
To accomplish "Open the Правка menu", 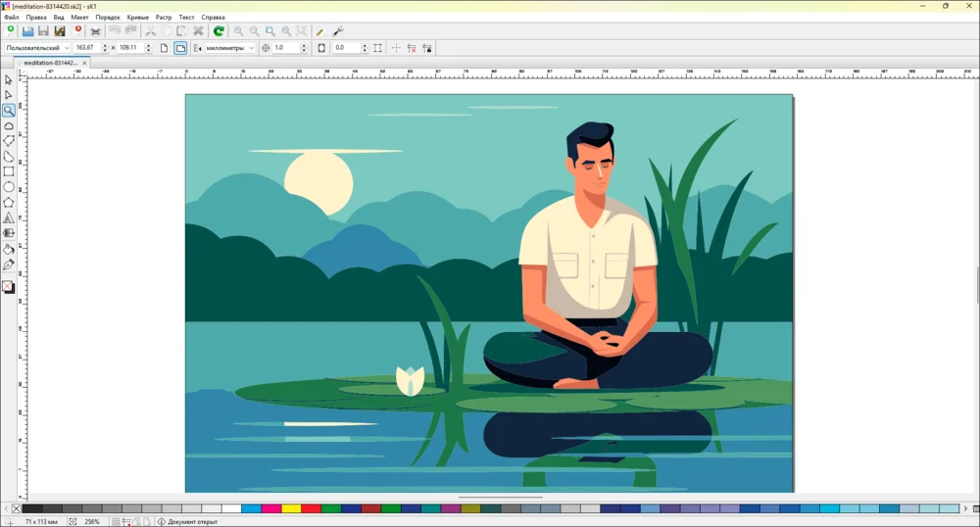I will (36, 18).
